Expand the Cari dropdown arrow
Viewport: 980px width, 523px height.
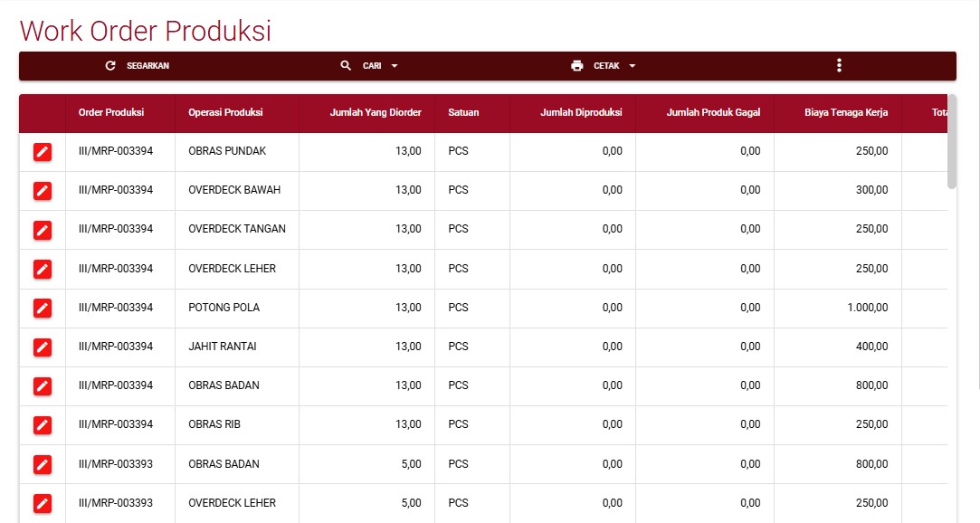point(395,66)
